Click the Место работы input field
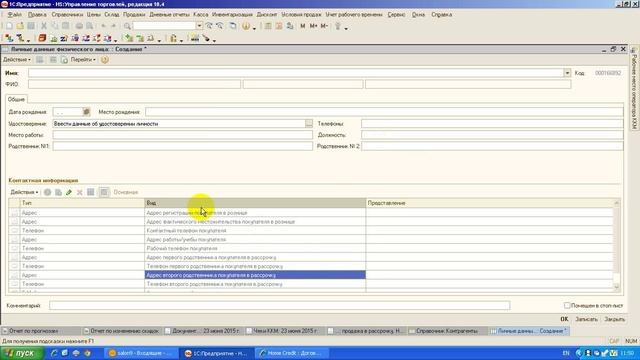Image resolution: width=640 pixels, height=360 pixels. [x=182, y=135]
